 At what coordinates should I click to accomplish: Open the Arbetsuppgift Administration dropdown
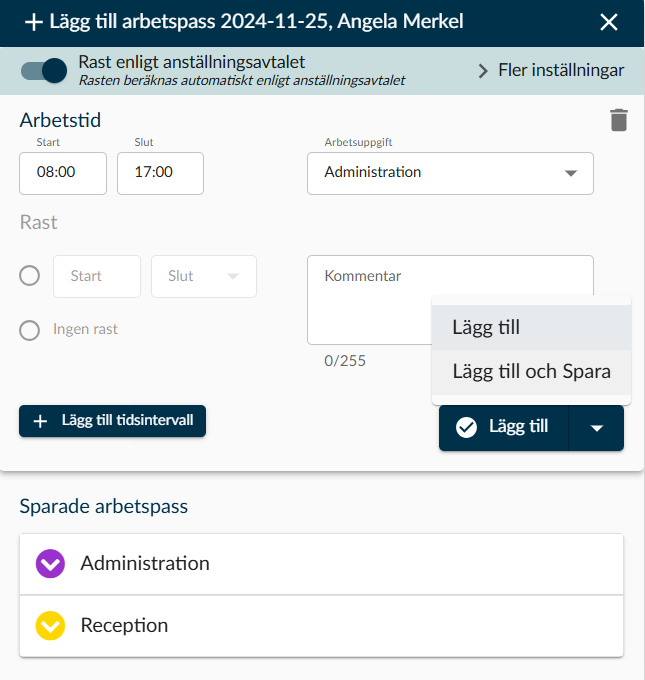(450, 173)
